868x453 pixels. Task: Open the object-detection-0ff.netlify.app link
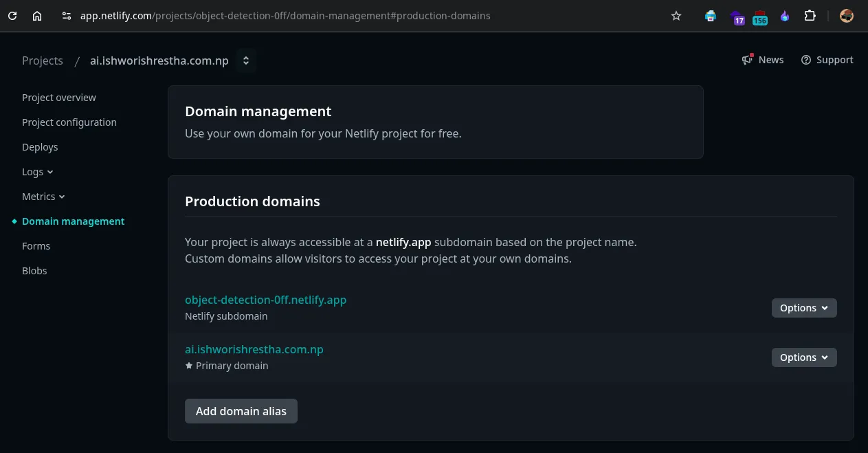point(265,300)
